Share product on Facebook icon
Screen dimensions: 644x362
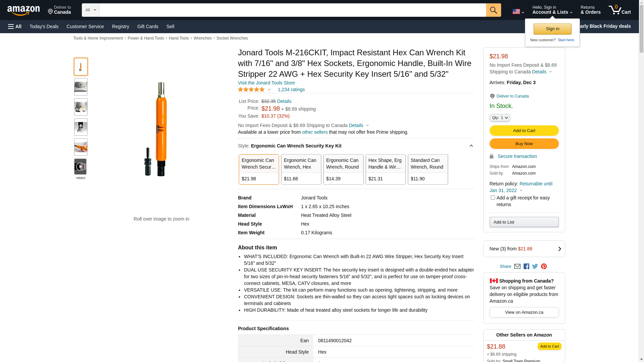[x=526, y=266]
